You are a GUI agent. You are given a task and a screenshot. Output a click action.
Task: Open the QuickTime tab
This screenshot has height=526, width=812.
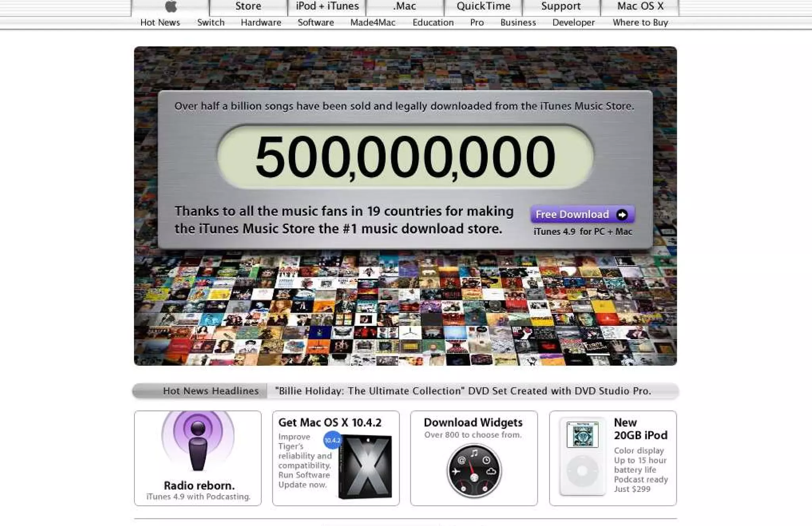483,7
